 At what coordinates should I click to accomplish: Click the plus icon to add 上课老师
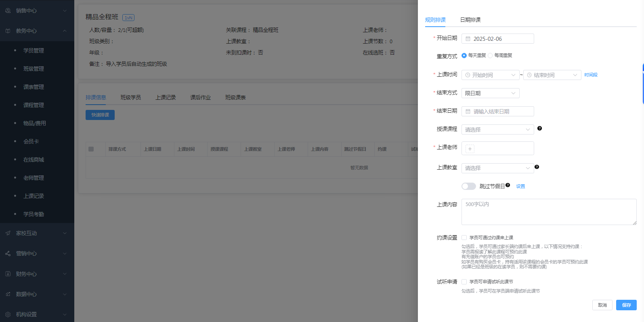pyautogui.click(x=470, y=149)
